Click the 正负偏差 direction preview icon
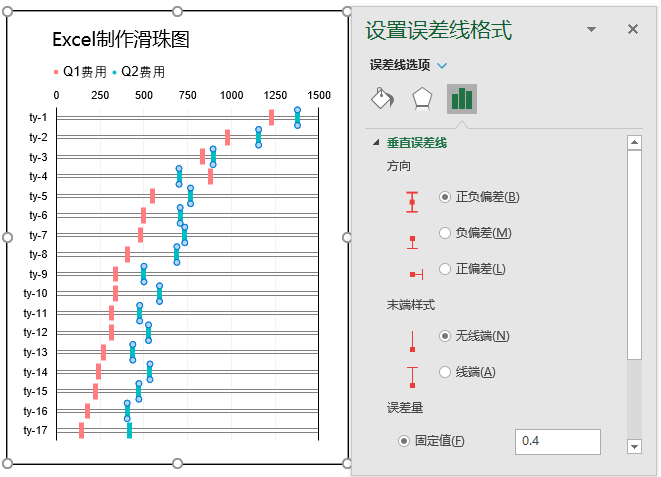The width and height of the screenshot is (661, 477). click(412, 202)
